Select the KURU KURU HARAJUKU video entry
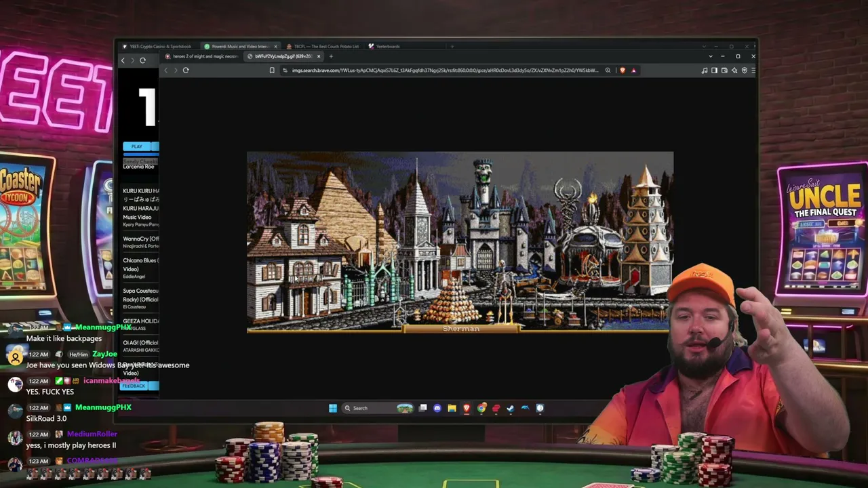Viewport: 868px width, 488px height. coord(140,207)
